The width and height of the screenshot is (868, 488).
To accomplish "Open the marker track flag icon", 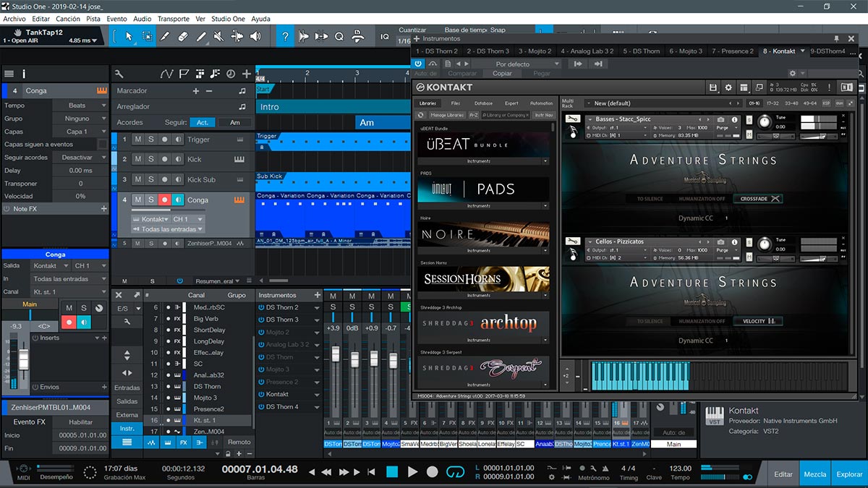I will coord(184,74).
